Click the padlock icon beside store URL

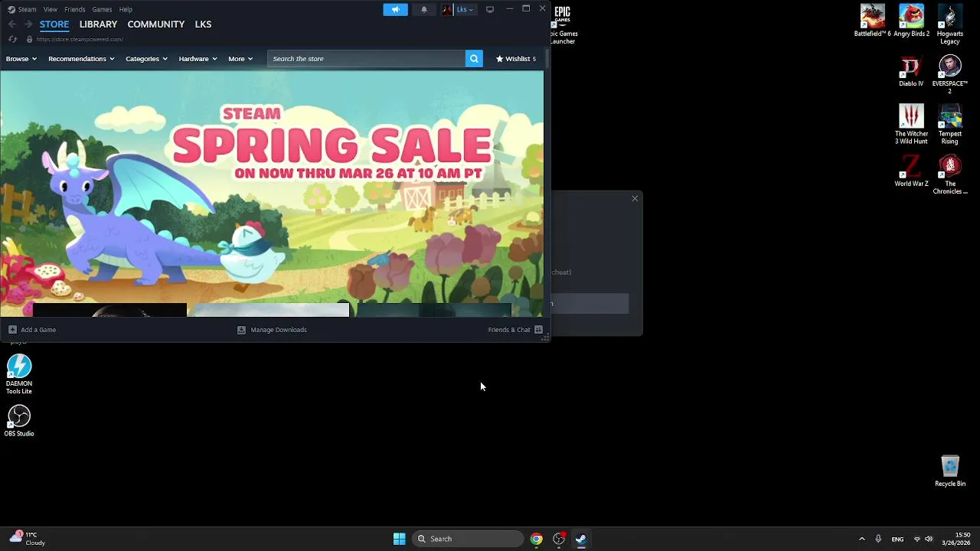(x=29, y=39)
